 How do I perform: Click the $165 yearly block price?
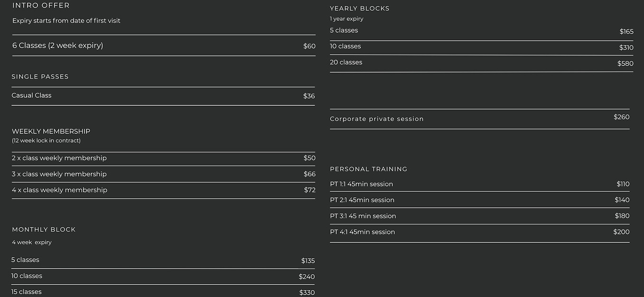[x=626, y=32]
